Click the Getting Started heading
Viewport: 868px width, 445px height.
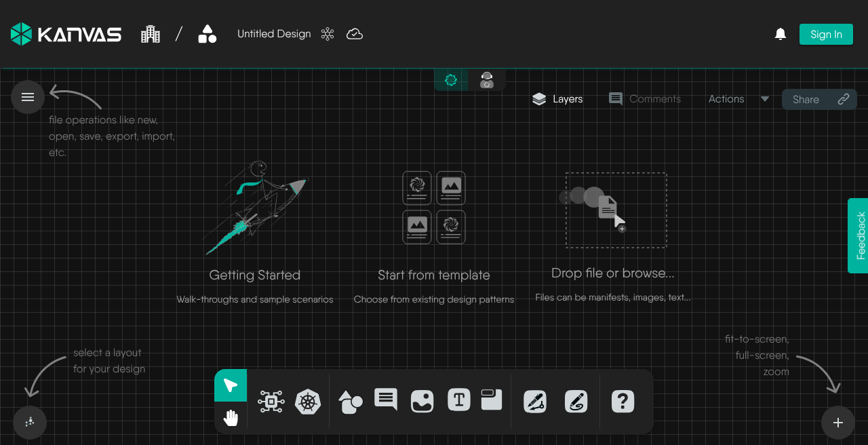(x=255, y=275)
